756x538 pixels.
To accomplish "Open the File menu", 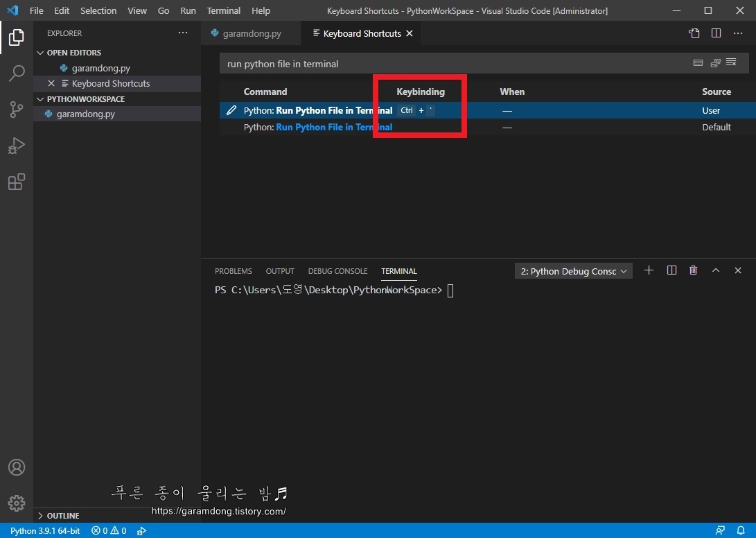I will click(36, 10).
